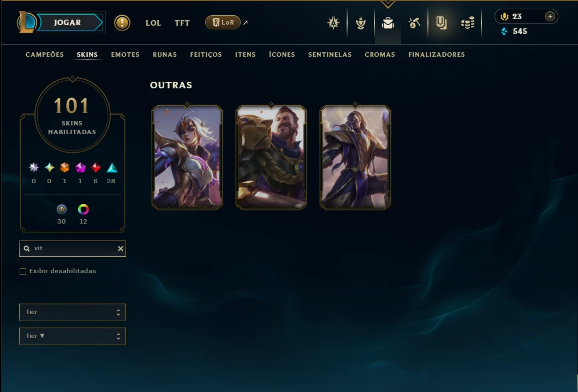This screenshot has width=578, height=392.
Task: Select the white-haired champion skin thumbnail
Action: [x=187, y=157]
